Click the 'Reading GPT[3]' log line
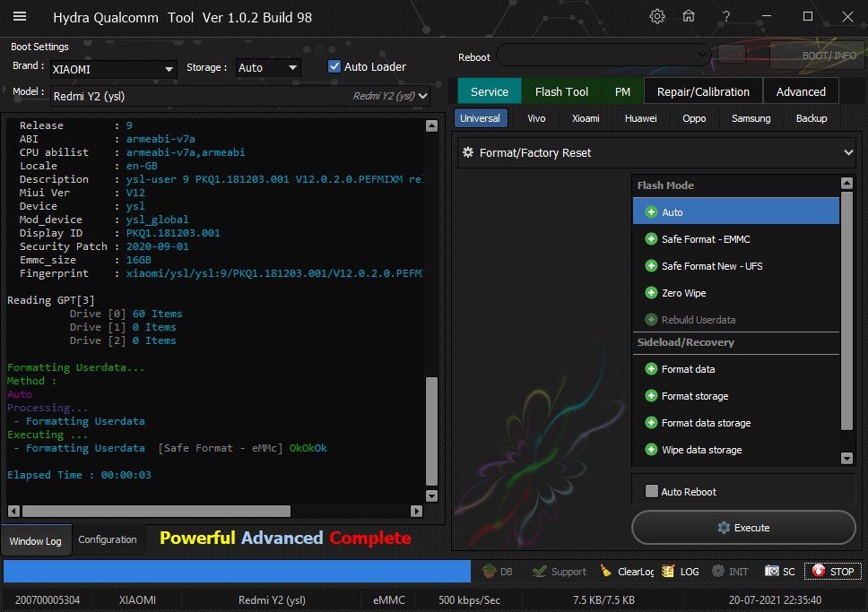The height and width of the screenshot is (612, 868). pos(51,300)
